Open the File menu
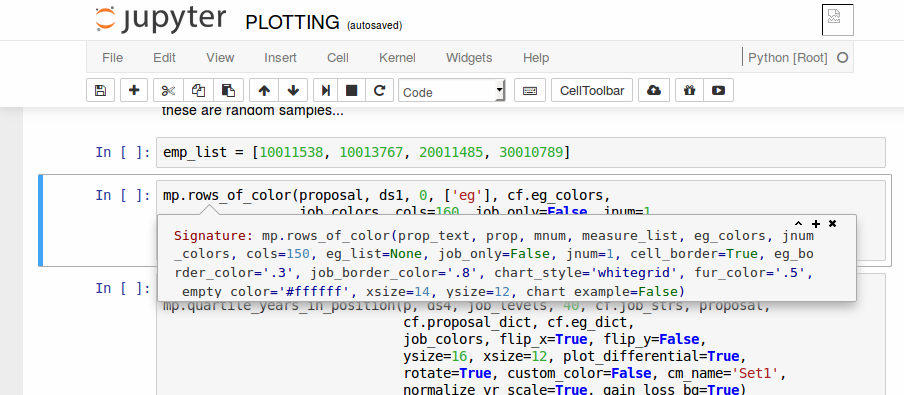Image resolution: width=904 pixels, height=395 pixels. (112, 58)
